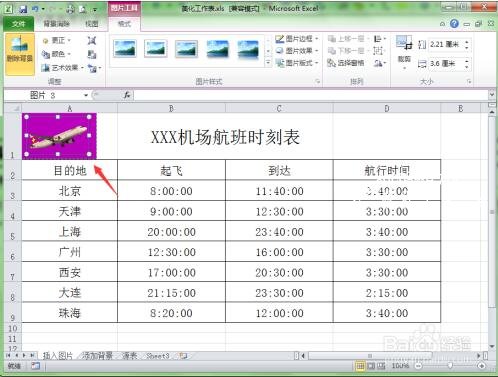The height and width of the screenshot is (377, 498).
Task: Select column D header
Action: [387, 108]
